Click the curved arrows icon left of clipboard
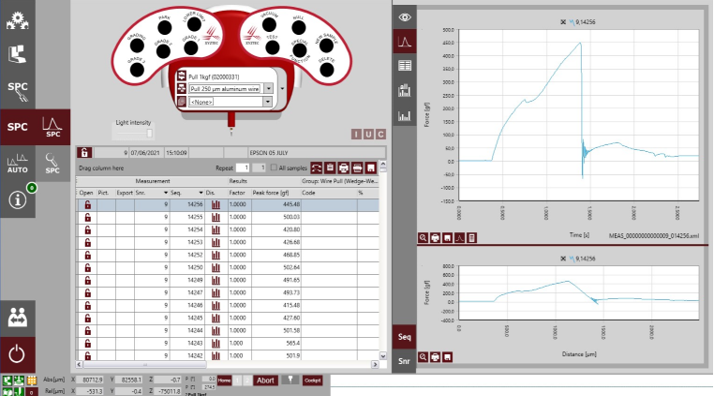714x396 pixels. click(316, 168)
